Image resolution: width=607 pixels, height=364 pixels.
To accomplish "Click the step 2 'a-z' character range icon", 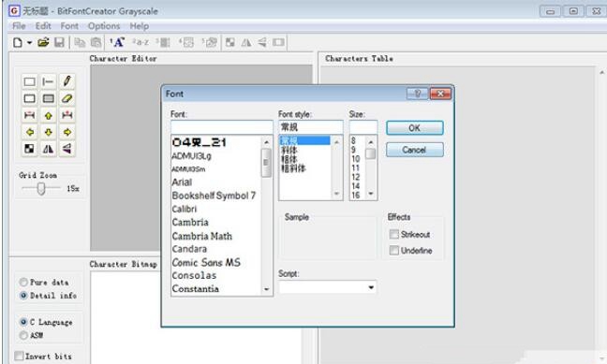I will click(x=141, y=42).
